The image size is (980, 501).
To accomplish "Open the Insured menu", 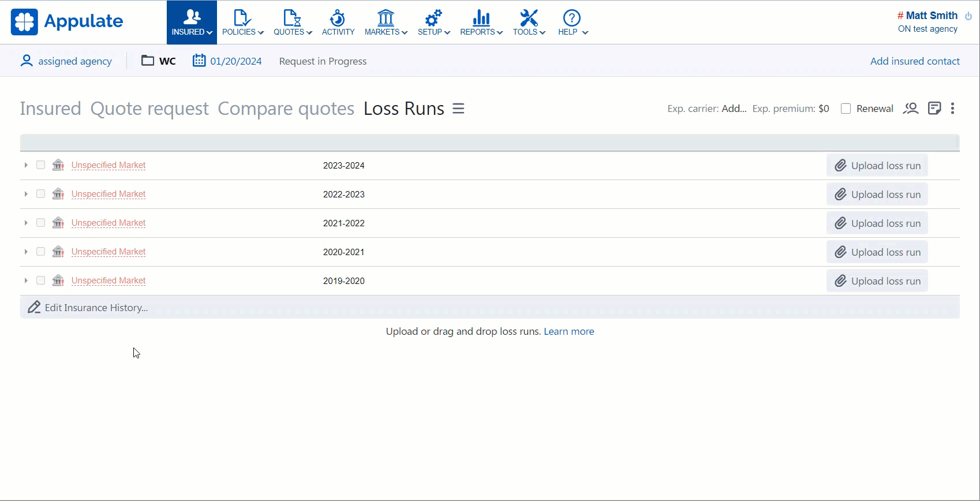I will click(x=192, y=23).
